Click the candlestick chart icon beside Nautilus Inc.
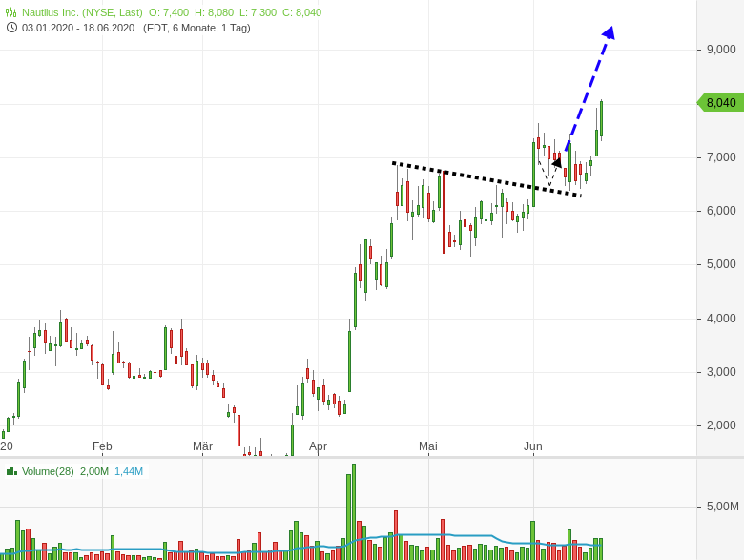Image resolution: width=744 pixels, height=560 pixels. (x=10, y=12)
